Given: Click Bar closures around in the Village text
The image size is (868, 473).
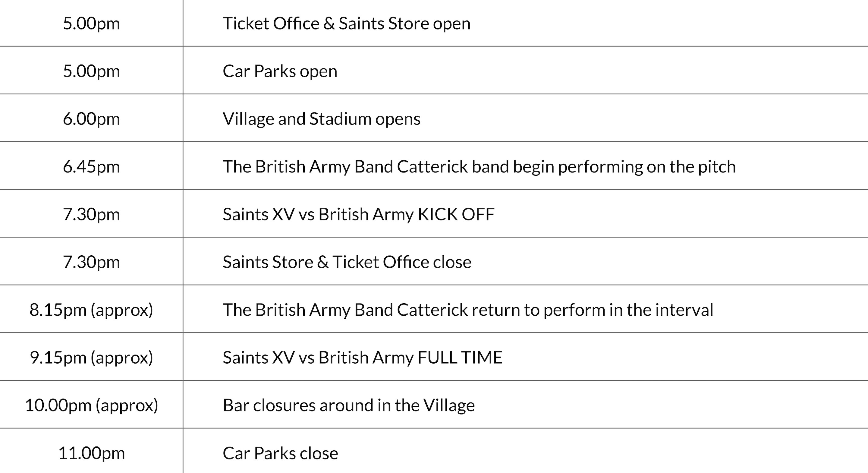Looking at the screenshot, I should tap(348, 405).
